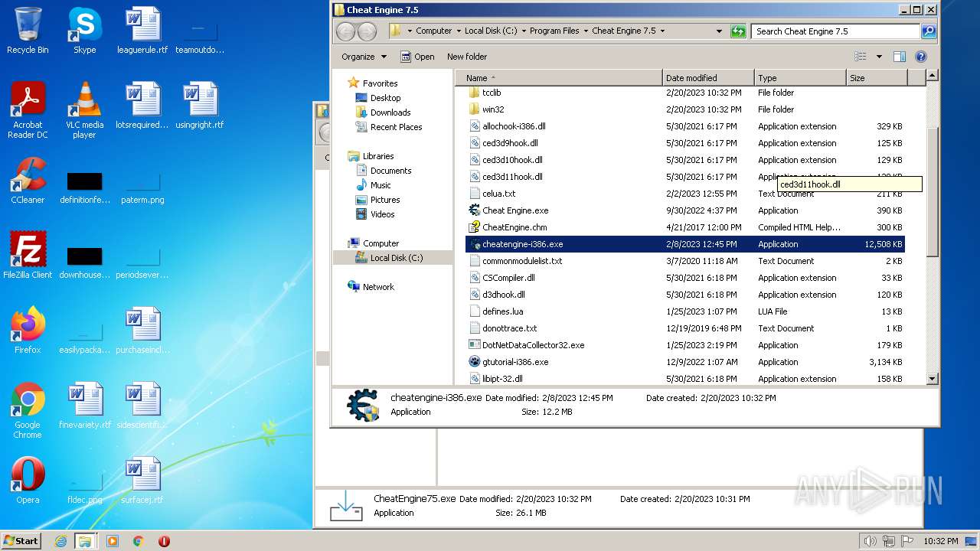Viewport: 980px width, 551px height.
Task: Launch Google Chrome desktop shortcut
Action: click(28, 410)
